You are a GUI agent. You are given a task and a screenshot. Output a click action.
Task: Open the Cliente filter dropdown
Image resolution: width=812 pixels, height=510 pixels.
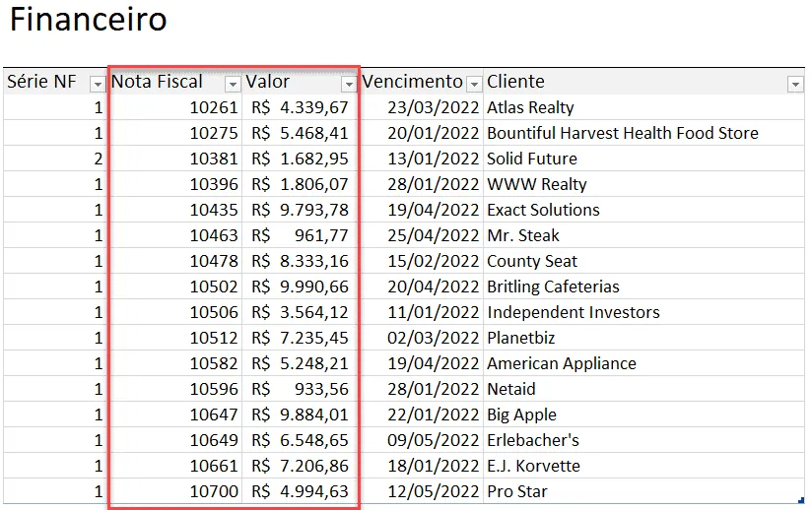(795, 84)
